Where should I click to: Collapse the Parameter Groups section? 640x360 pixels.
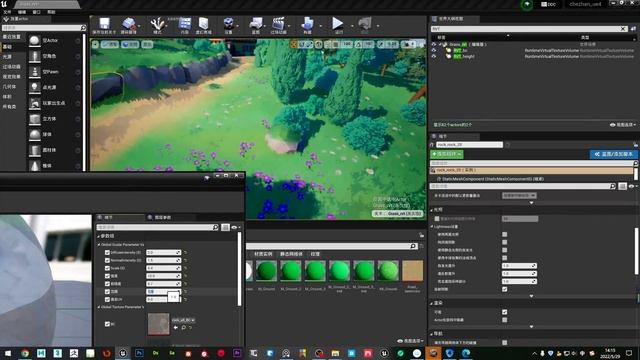pyautogui.click(x=98, y=236)
